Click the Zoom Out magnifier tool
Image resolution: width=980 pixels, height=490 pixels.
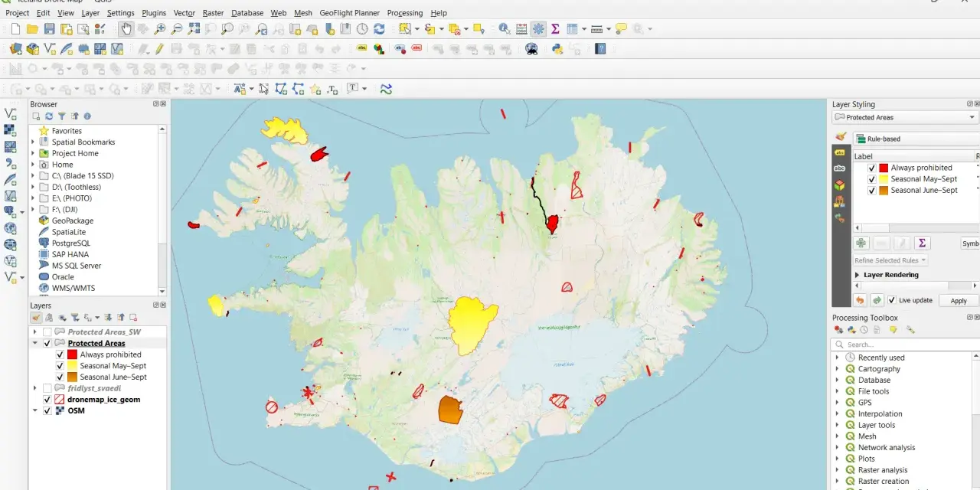click(x=176, y=29)
